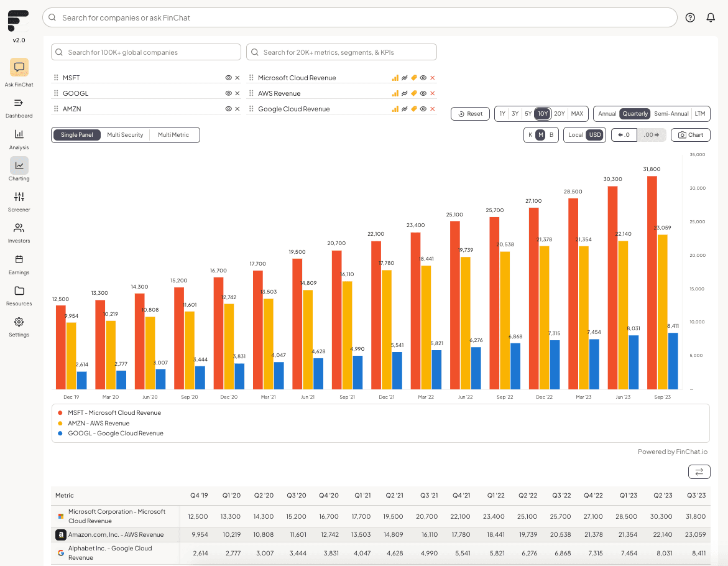The image size is (728, 566).
Task: Toggle visibility of MSFT ticker
Action: pos(228,78)
